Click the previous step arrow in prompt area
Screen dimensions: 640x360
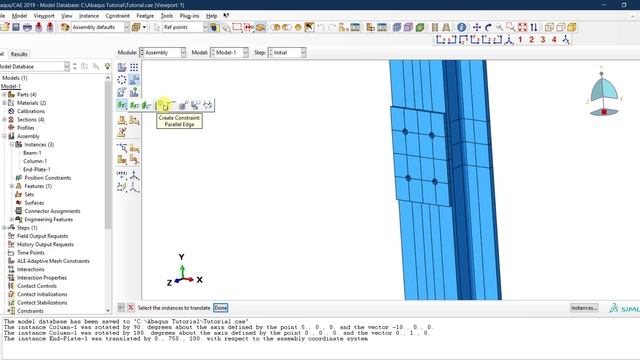pyautogui.click(x=121, y=308)
